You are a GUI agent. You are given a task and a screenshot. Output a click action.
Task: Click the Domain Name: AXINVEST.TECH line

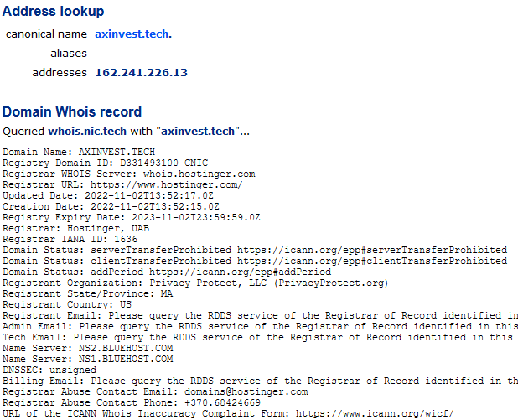tap(79, 152)
